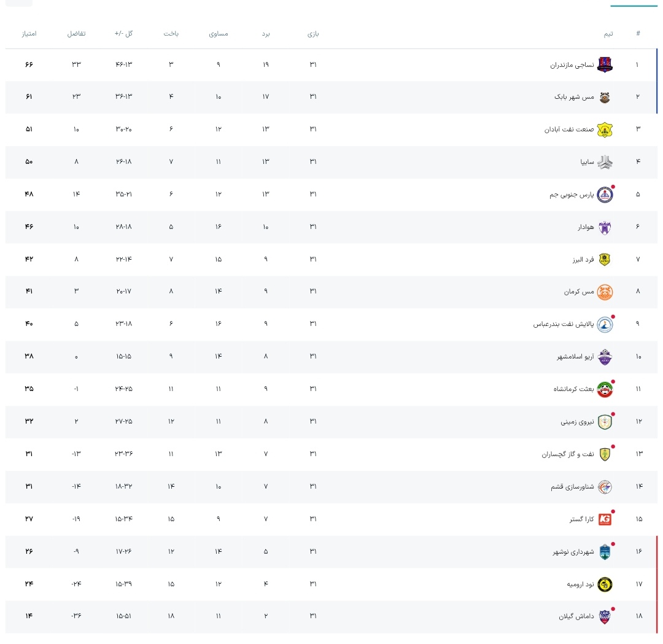Click the Mes Kerman orange logo
The image size is (663, 644).
point(605,292)
